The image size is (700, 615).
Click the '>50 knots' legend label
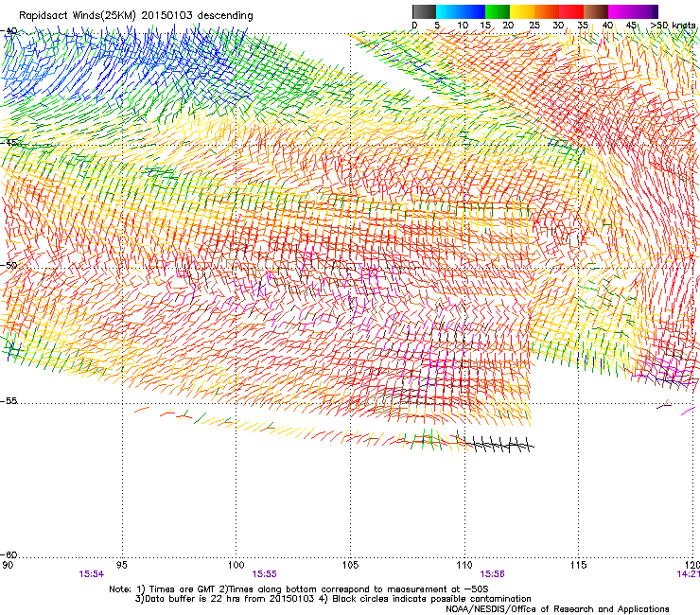(x=673, y=26)
